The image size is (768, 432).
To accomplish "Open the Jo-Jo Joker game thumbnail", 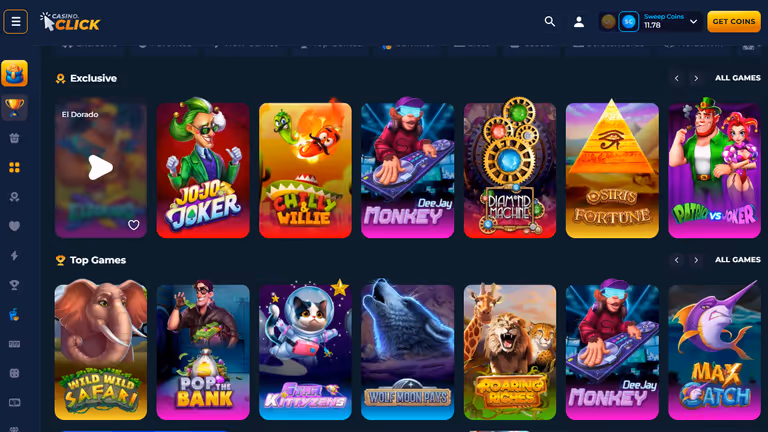I will point(203,168).
